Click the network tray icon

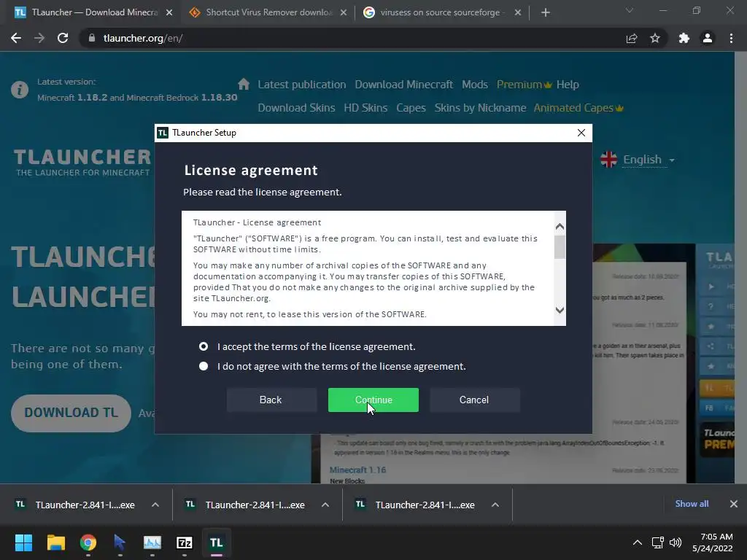point(658,542)
